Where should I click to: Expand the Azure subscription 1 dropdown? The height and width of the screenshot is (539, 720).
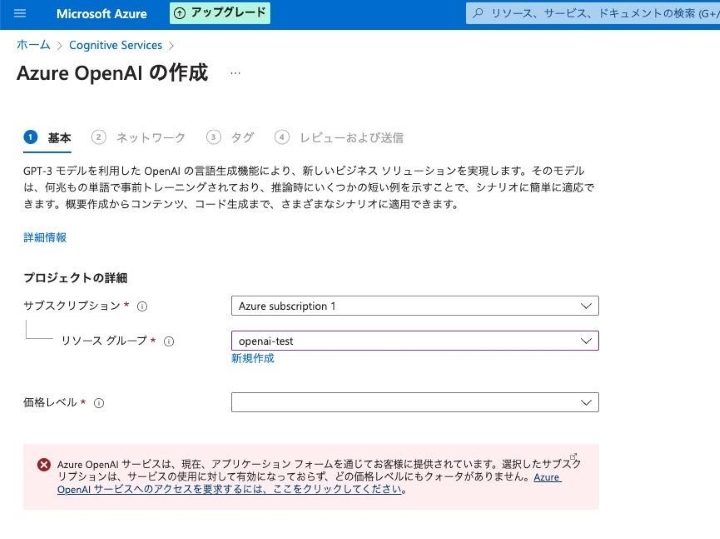click(414, 306)
